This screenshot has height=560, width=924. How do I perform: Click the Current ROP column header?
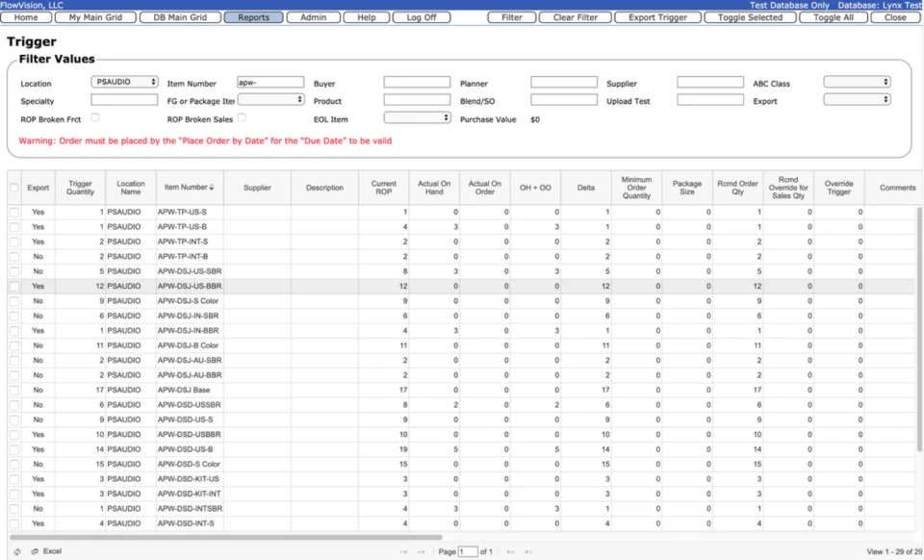pos(384,188)
